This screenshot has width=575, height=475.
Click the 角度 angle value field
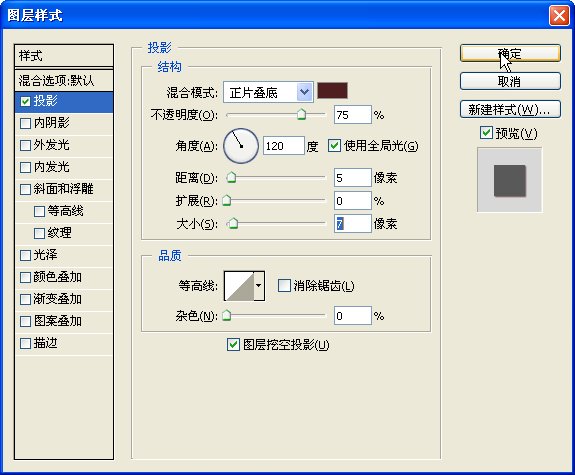click(x=283, y=146)
